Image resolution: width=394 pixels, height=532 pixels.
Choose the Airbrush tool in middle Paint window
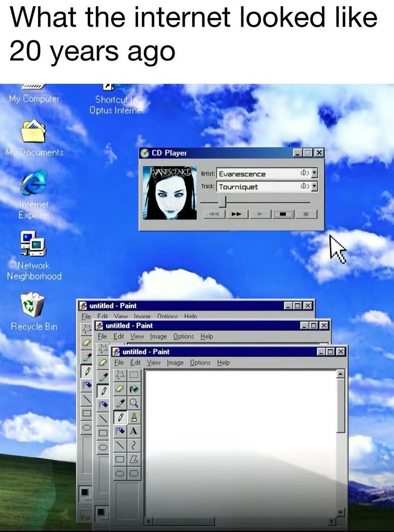pyautogui.click(x=103, y=404)
